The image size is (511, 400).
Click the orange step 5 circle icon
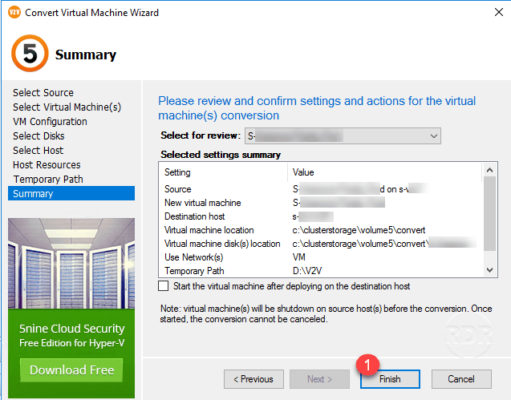[30, 53]
